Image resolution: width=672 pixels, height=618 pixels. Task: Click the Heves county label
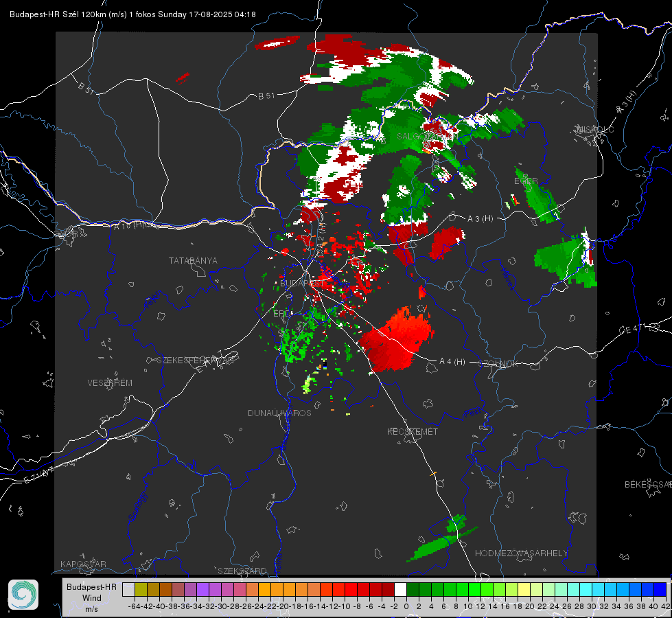click(507, 279)
